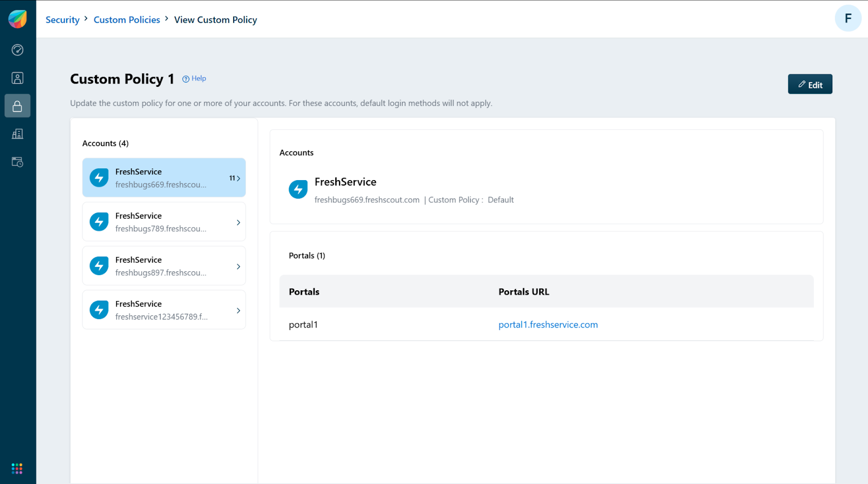This screenshot has width=868, height=484.
Task: Click View Custom Policy breadcrumb text
Action: (x=215, y=20)
